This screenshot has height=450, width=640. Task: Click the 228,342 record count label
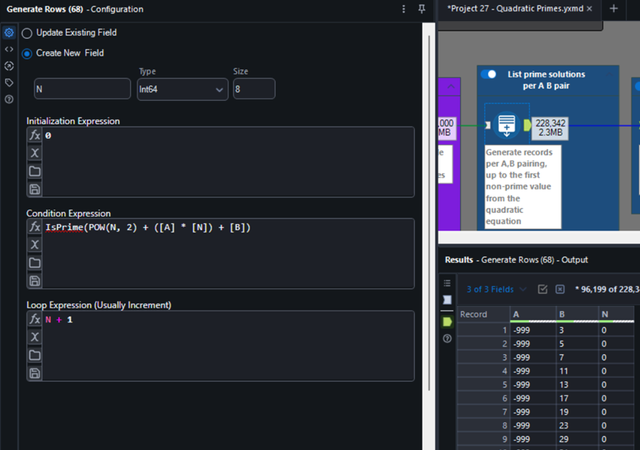pos(550,128)
